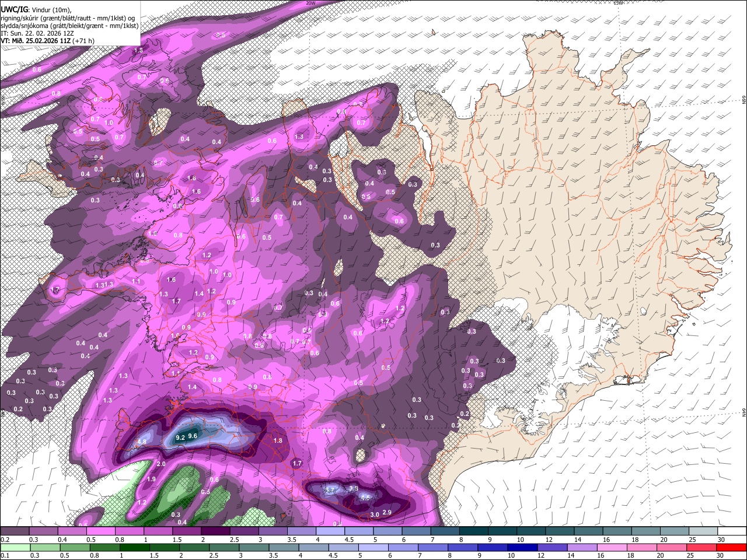Click the '2.9' value near the south coast
This screenshot has height=560, width=747.
387,512
